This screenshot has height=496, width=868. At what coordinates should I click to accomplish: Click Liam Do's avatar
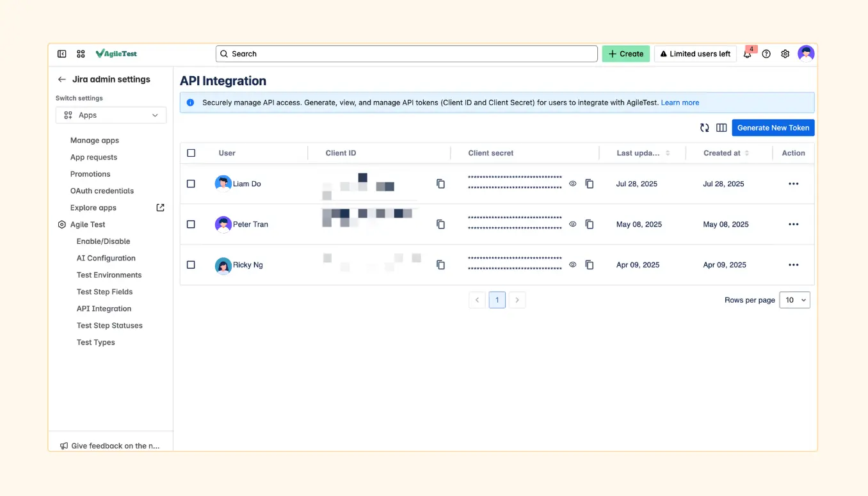(223, 184)
